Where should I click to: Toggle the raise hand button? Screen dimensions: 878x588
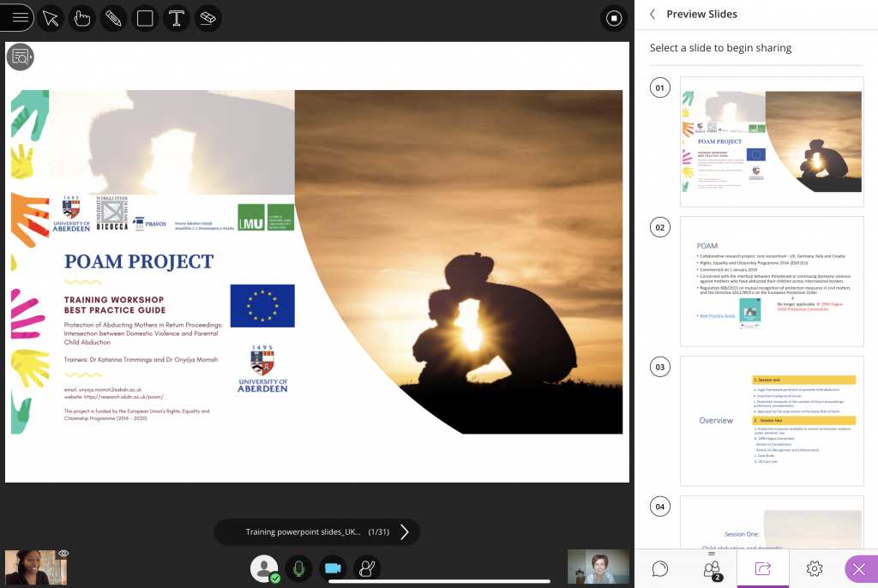click(x=367, y=568)
